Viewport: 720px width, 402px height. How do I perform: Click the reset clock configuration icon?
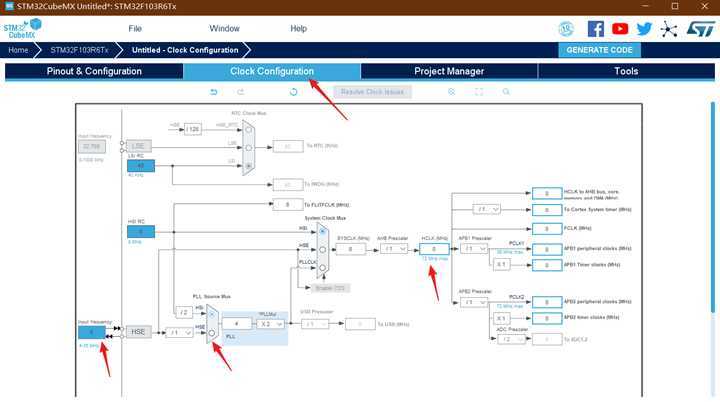[293, 92]
